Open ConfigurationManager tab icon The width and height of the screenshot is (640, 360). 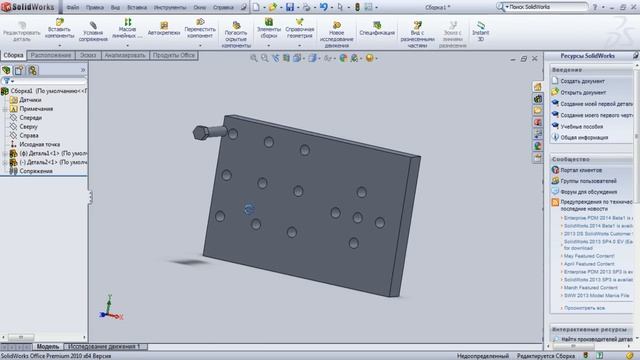point(32,71)
